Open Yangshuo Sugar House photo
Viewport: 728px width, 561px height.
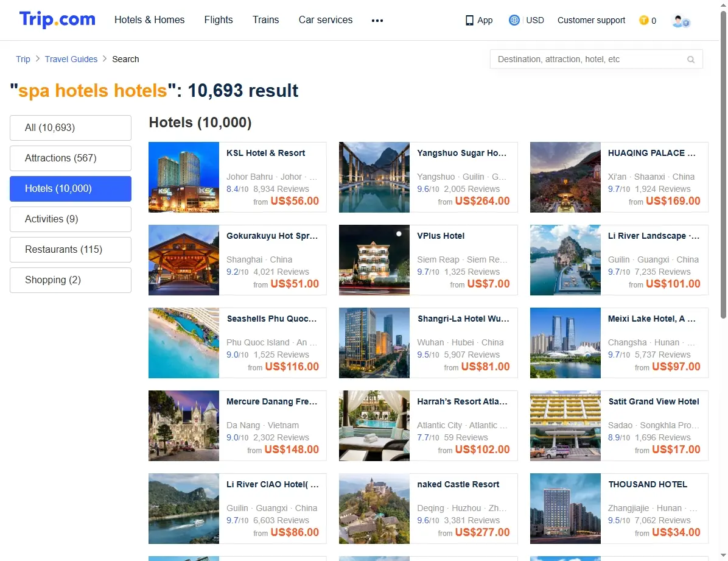coord(374,177)
